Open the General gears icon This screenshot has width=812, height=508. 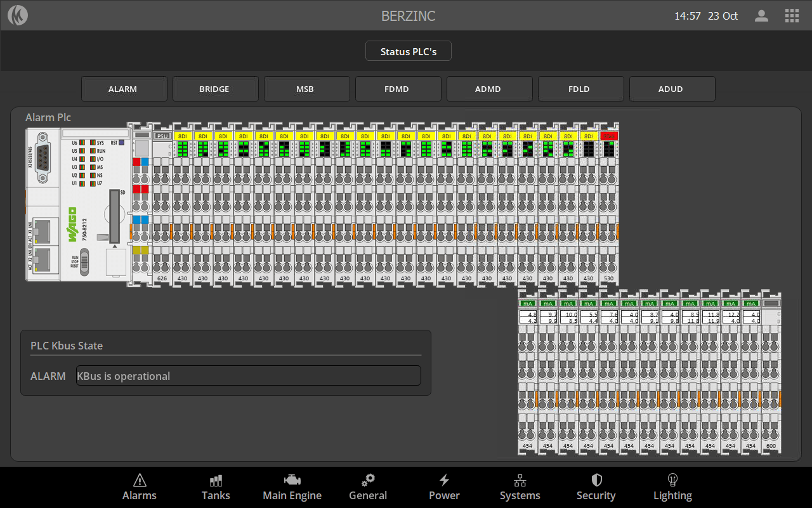click(x=368, y=480)
